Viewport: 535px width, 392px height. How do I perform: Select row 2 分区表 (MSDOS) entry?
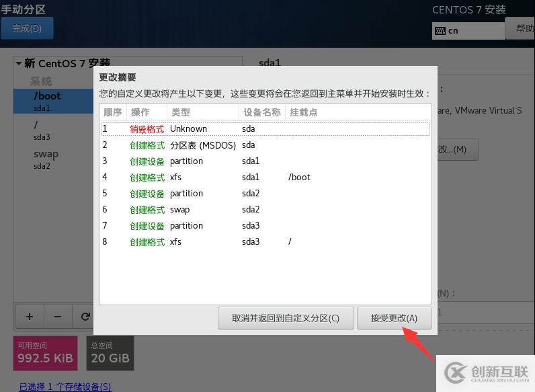265,145
